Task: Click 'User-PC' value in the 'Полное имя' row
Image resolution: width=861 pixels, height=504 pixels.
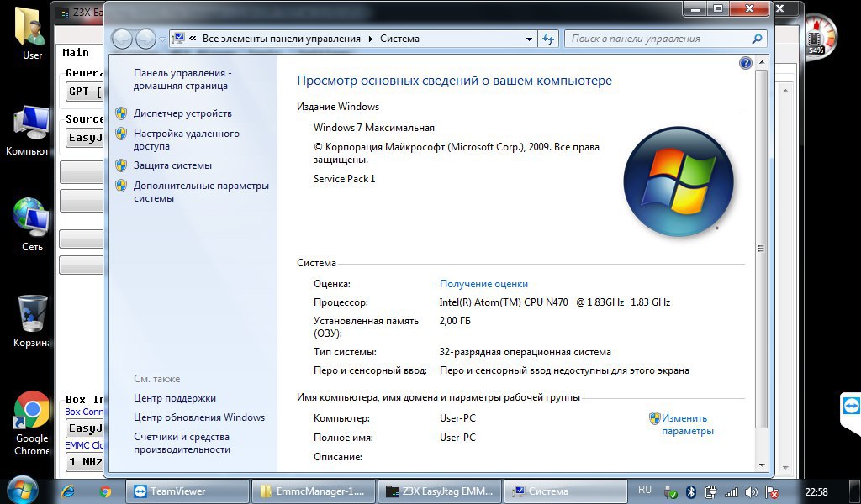Action: point(457,438)
